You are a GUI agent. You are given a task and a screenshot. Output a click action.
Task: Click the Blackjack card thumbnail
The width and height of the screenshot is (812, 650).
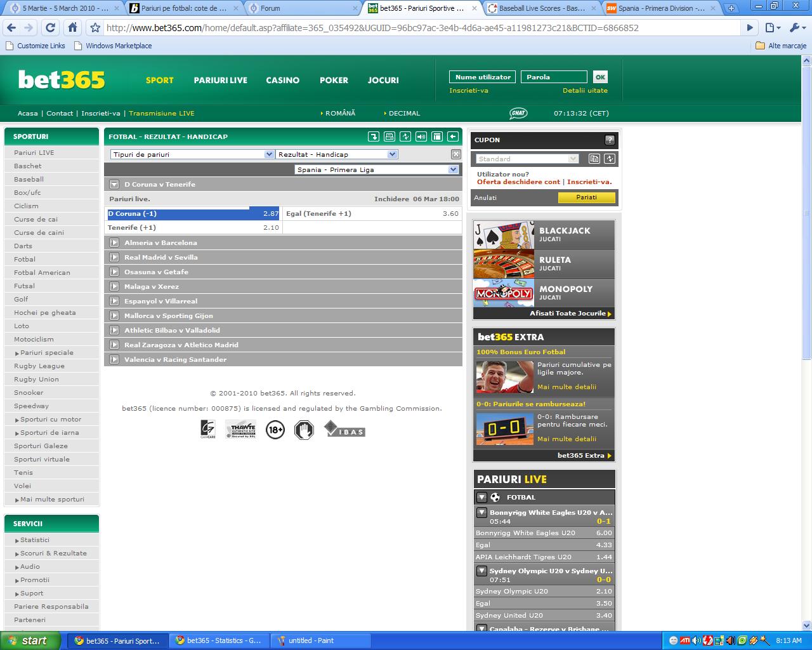tap(504, 234)
